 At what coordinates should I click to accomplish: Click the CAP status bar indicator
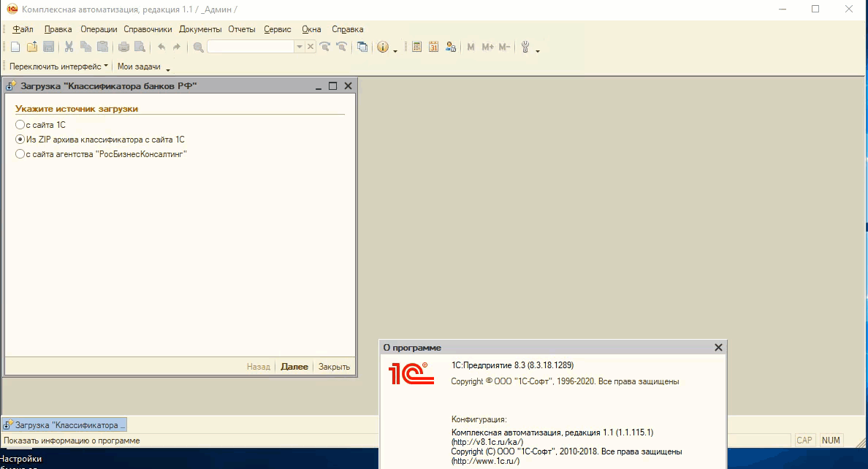point(804,441)
